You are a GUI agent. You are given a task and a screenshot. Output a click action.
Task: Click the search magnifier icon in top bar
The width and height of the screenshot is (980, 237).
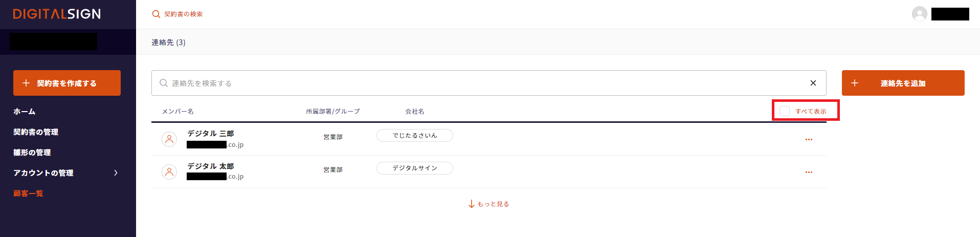point(156,14)
